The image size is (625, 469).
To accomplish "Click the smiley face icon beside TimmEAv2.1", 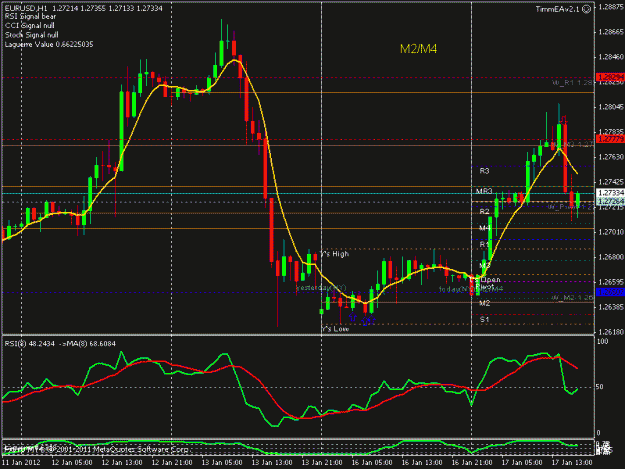I will pos(586,9).
